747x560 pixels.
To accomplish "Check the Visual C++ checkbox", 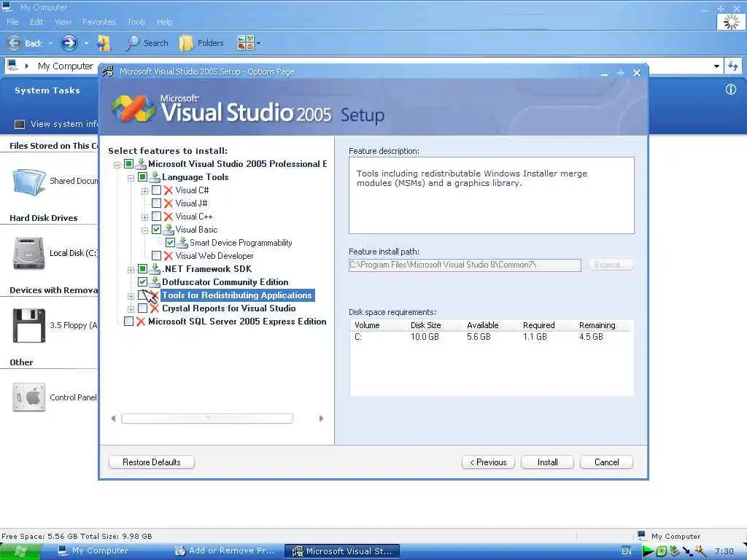I will click(156, 217).
